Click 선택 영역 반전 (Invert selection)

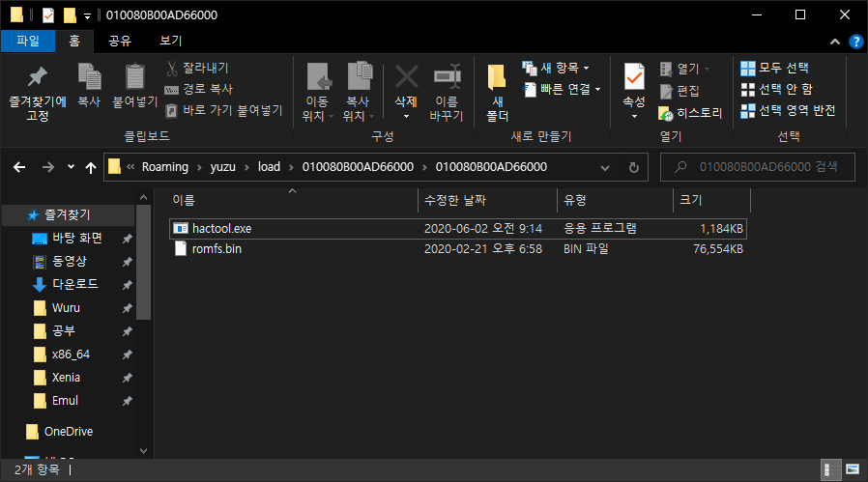(x=789, y=111)
